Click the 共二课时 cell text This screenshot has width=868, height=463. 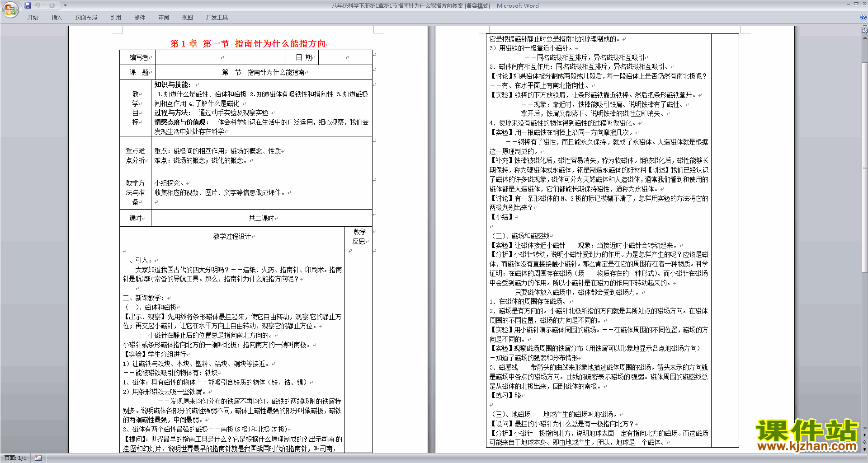click(x=261, y=218)
